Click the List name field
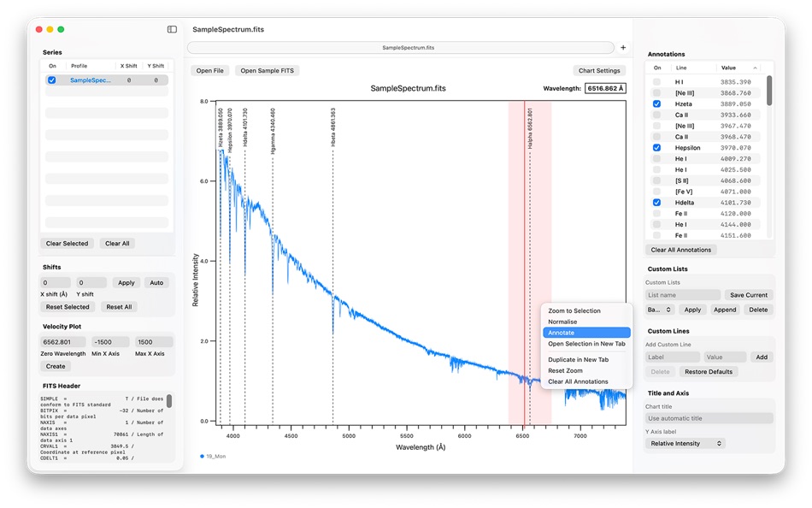Screen dimensions: 812x508 point(683,295)
